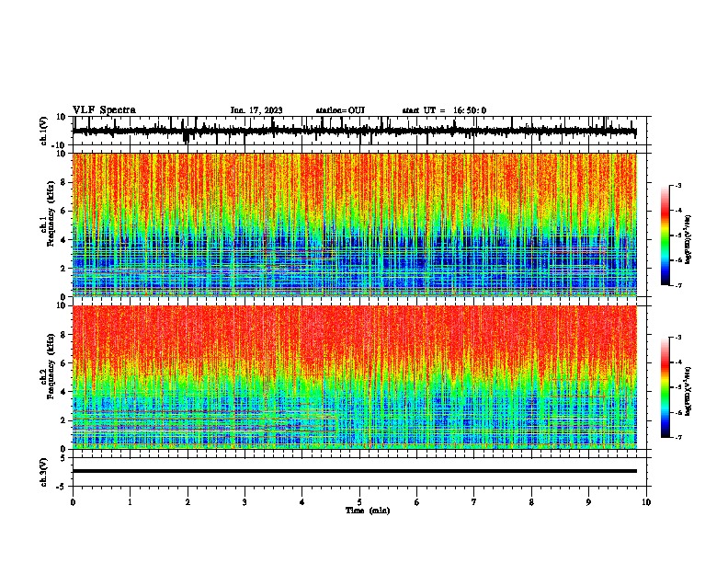The width and height of the screenshot is (728, 563).
Task: Click the "-7" label on ch.2 color bar
Action: click(x=677, y=438)
